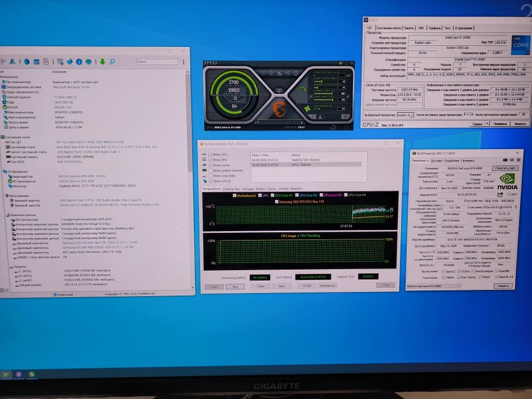532x399 pixels.
Task: Open the Clocks tab in Stability Test
Action: tap(271, 189)
